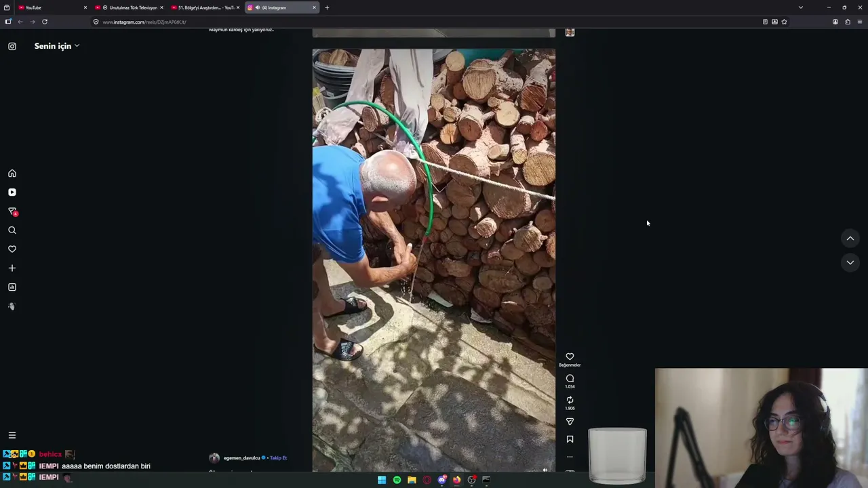Open Opera browser from the taskbar

coord(427,480)
